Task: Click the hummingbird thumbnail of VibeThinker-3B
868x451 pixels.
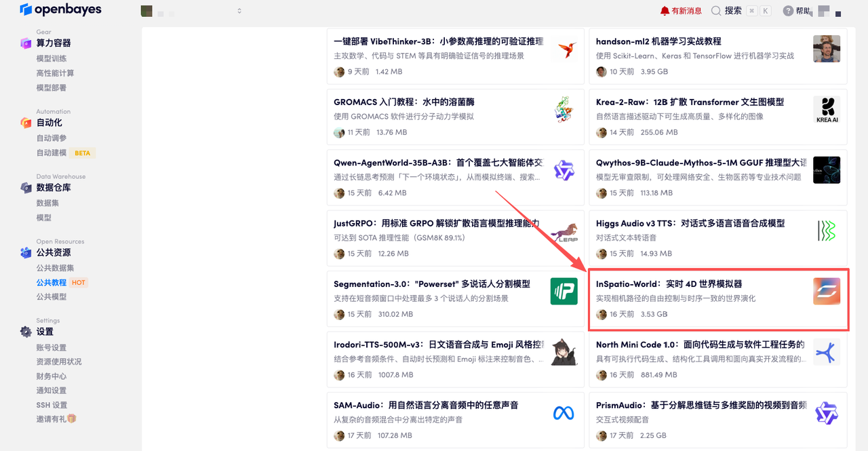Action: click(x=564, y=49)
